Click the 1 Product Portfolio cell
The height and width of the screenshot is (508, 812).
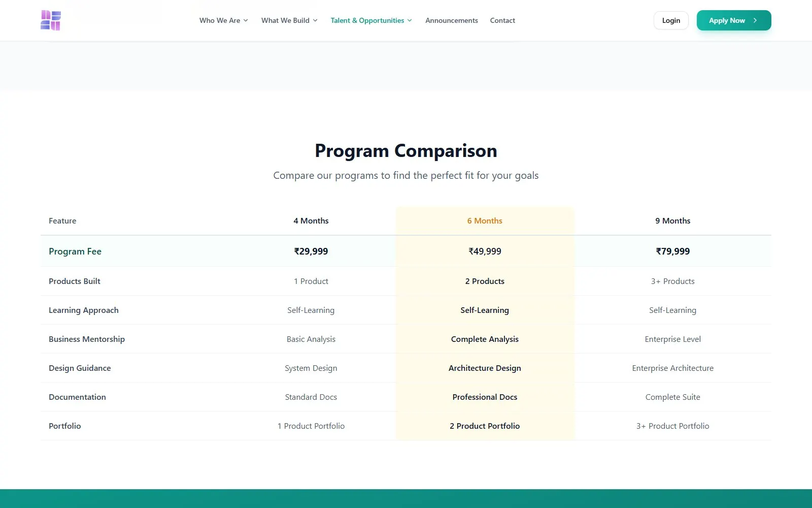point(311,426)
